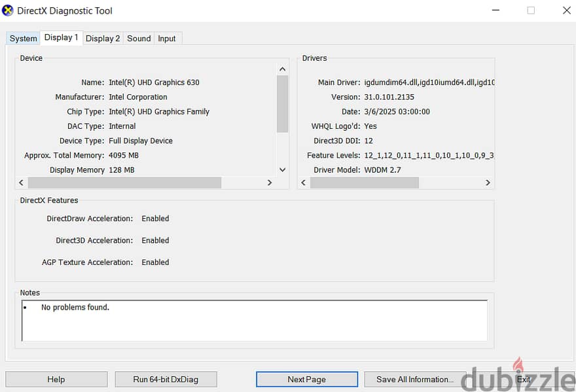
Task: Click the '4095 MB' total memory value
Action: coord(124,155)
